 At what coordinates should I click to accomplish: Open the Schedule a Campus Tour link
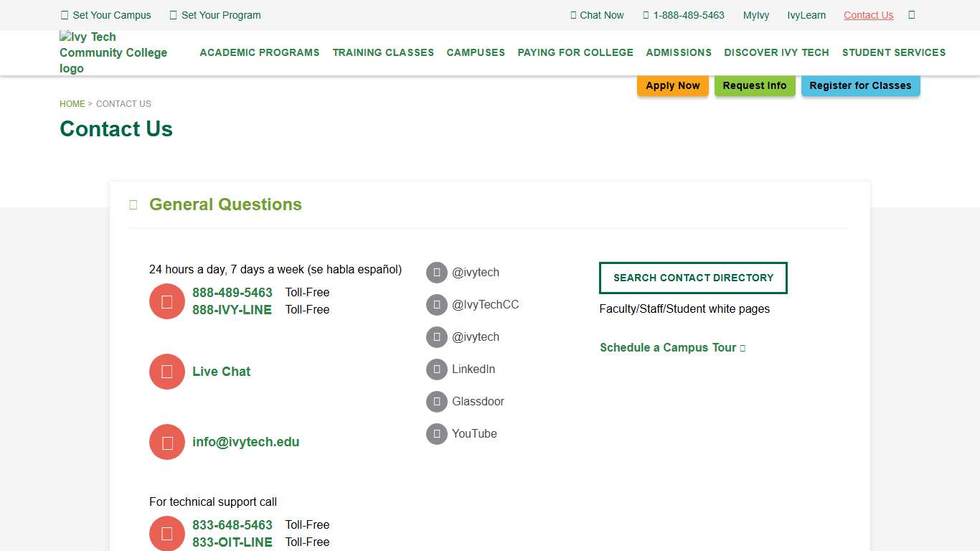(667, 347)
